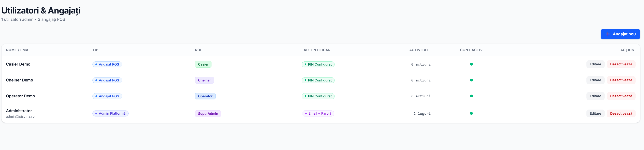The image size is (644, 150).
Task: Edit the Chelner Demo employee
Action: 595,80
